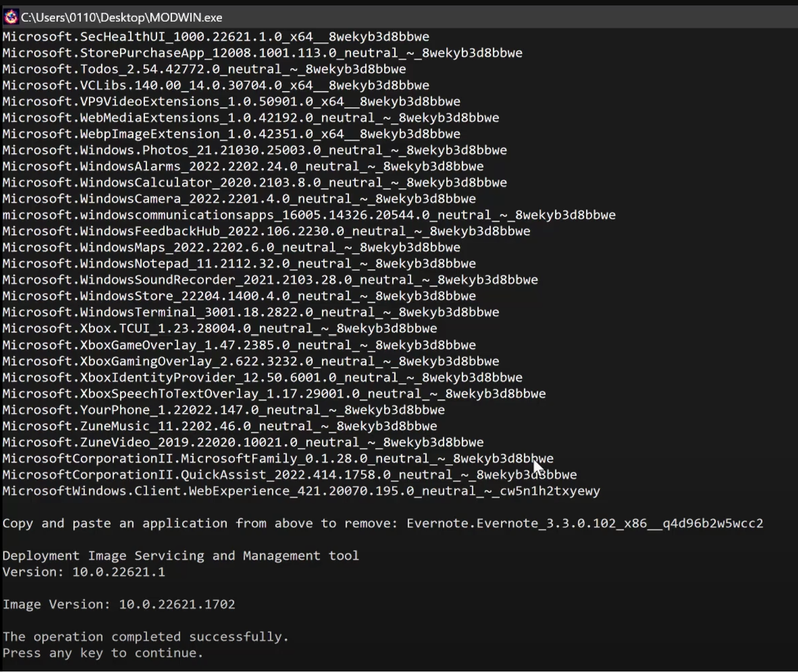This screenshot has width=798, height=672.
Task: Select the MicrosoftCorporationII.QuickAssist package line
Action: pos(289,475)
